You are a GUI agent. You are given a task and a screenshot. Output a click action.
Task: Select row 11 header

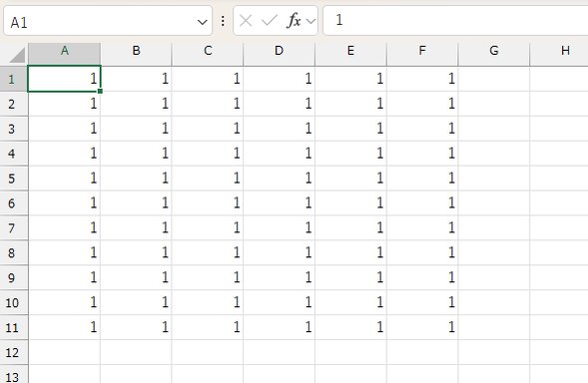click(14, 327)
